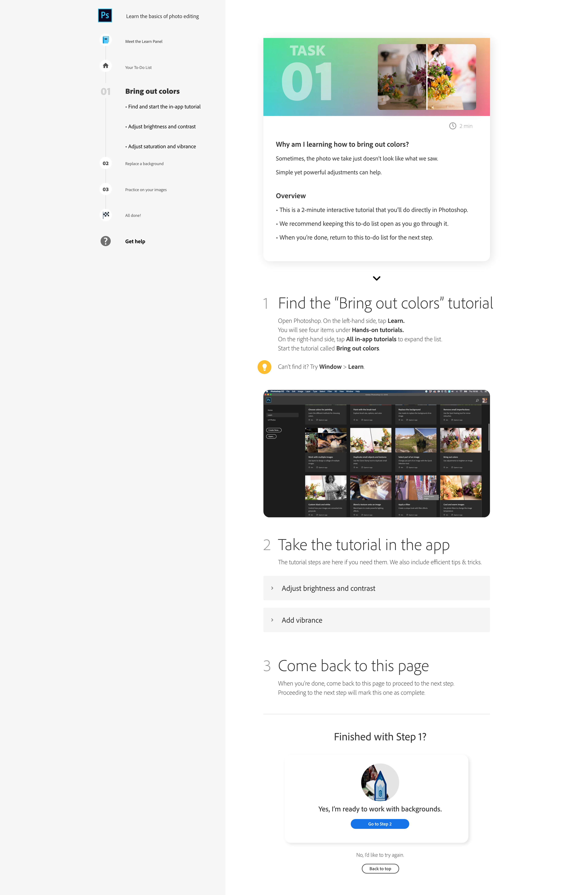This screenshot has height=895, width=588.
Task: Click the Overview heading
Action: tap(291, 196)
